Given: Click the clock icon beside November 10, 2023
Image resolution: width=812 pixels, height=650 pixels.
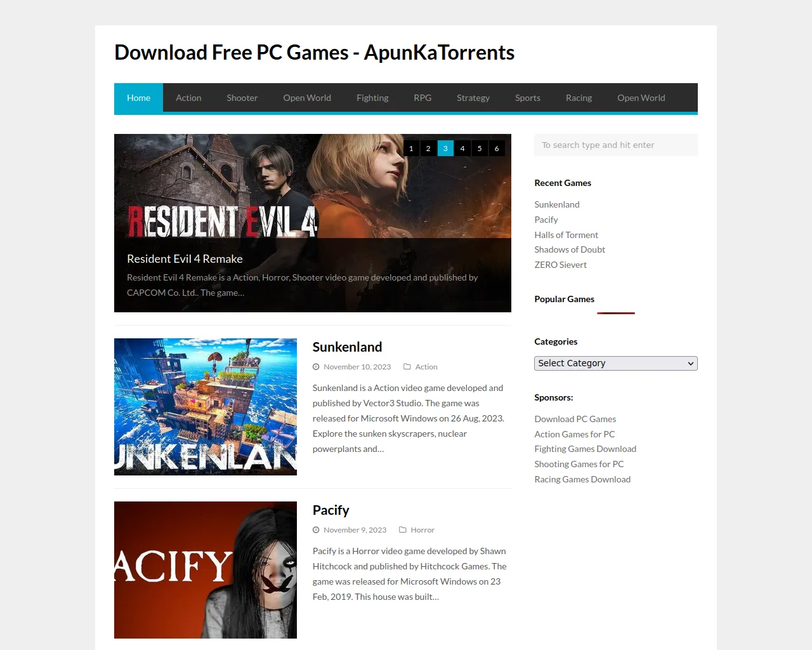Looking at the screenshot, I should tap(316, 367).
